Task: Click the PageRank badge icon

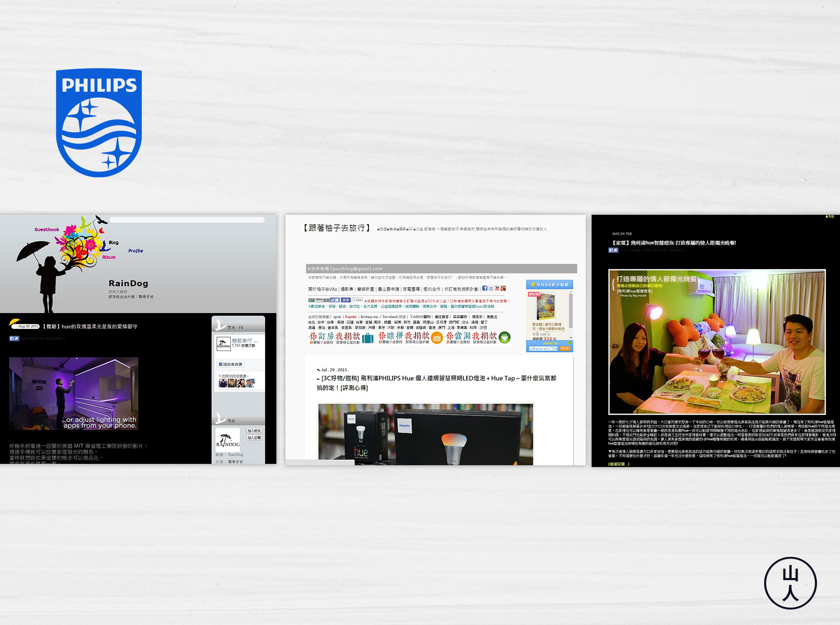Action: 318,300
